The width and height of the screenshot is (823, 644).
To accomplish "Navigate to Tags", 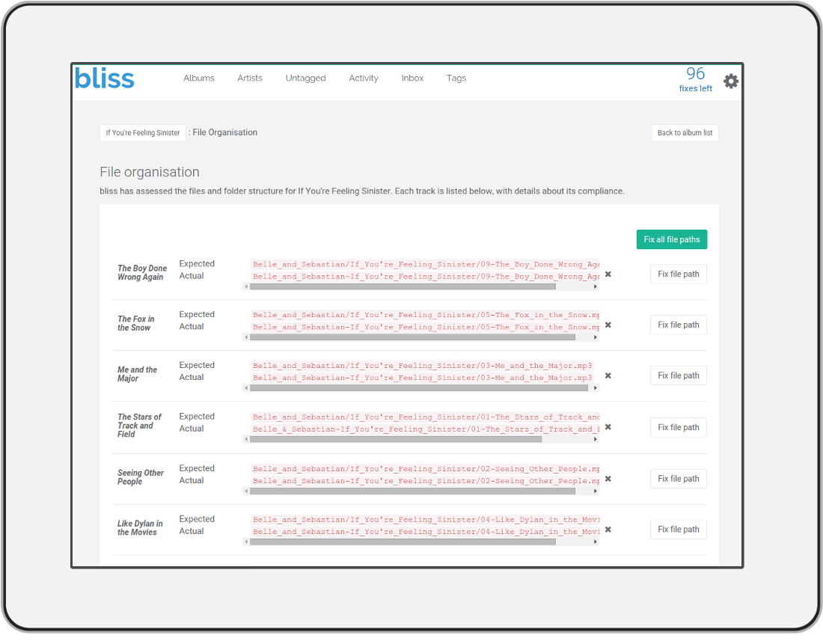I will click(456, 79).
